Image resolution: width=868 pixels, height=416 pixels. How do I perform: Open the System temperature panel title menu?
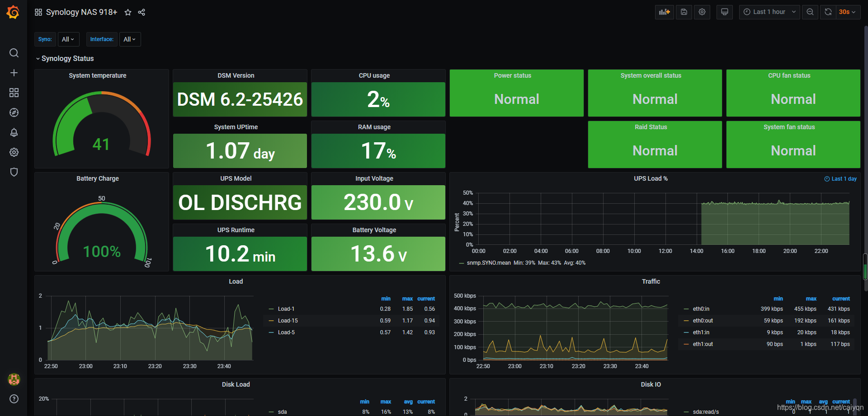[x=98, y=75]
